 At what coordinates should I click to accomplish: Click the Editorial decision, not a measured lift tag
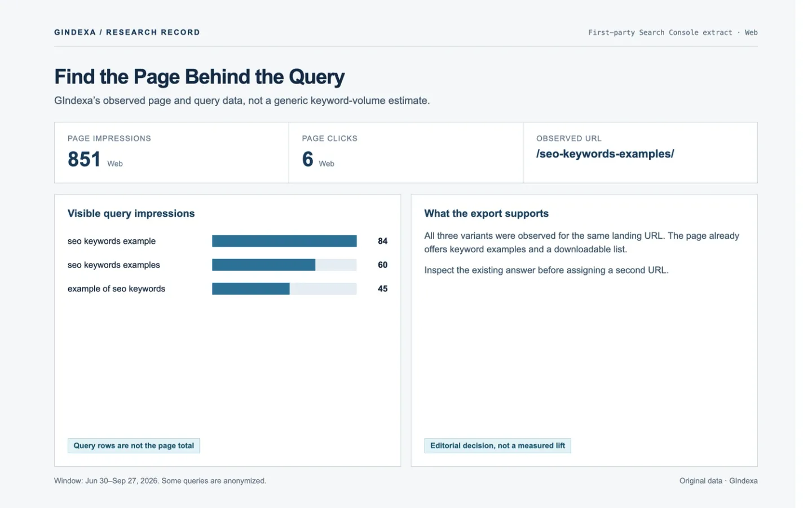497,445
